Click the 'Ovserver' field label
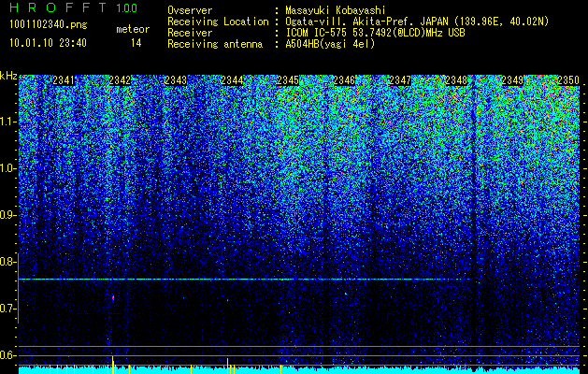This screenshot has height=374, width=588. [190, 11]
